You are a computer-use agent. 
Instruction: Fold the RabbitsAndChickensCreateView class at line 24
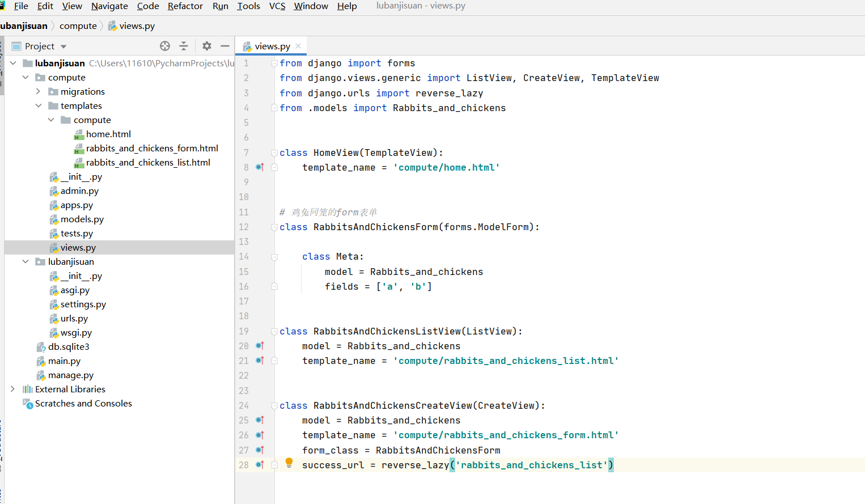[x=274, y=405]
